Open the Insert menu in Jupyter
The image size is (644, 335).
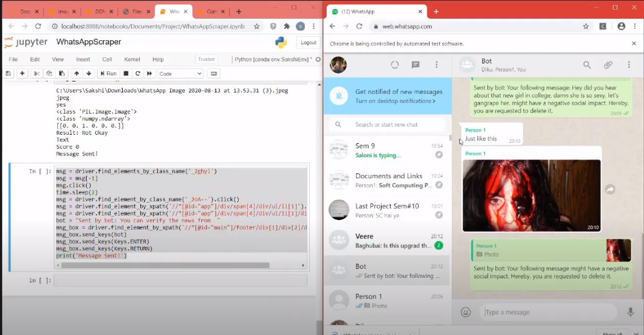point(83,59)
